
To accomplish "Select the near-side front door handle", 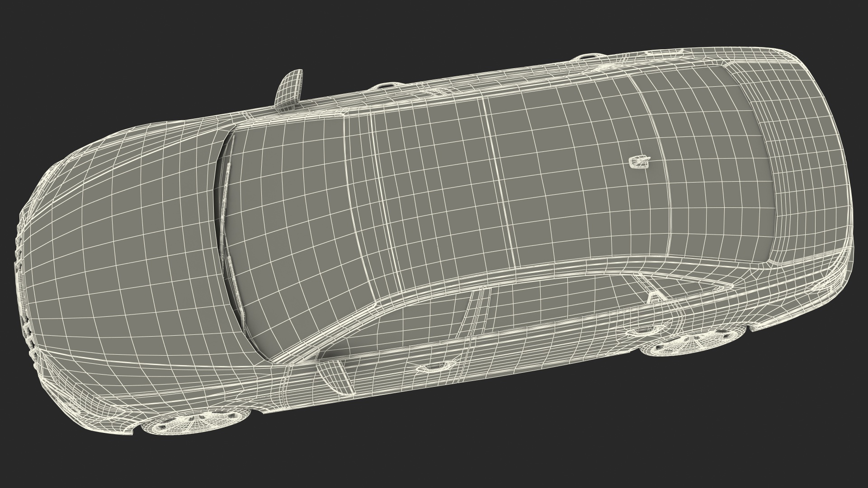I will click(435, 366).
